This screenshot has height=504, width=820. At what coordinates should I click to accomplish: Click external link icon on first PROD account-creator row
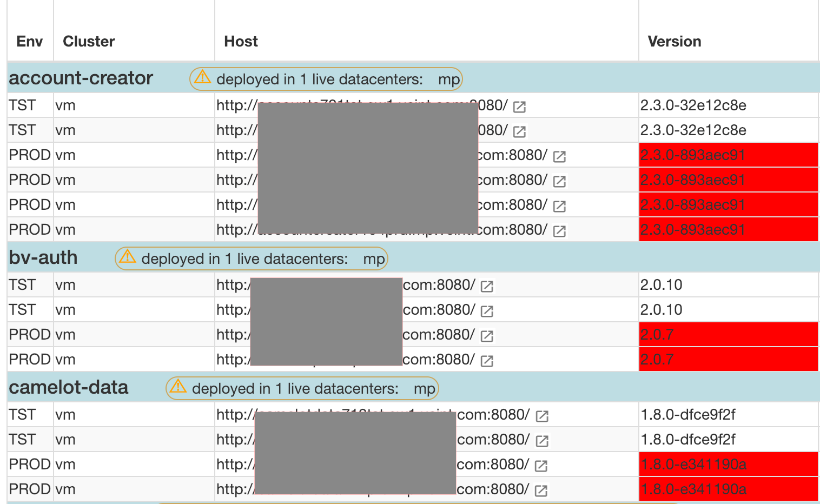pos(559,156)
